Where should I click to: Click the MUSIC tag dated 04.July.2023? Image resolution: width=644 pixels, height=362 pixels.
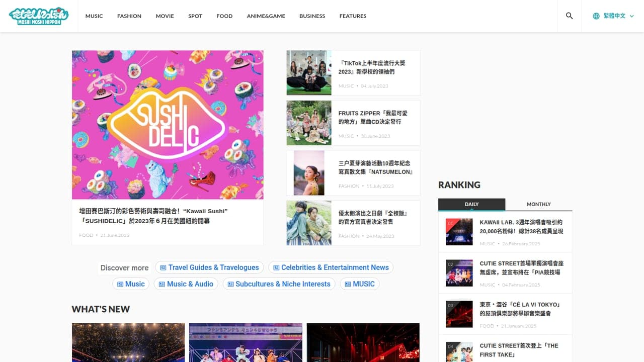tap(346, 86)
